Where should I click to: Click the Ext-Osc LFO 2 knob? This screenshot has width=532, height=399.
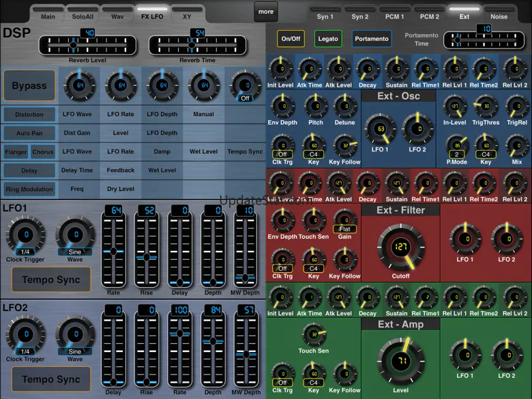tap(417, 130)
